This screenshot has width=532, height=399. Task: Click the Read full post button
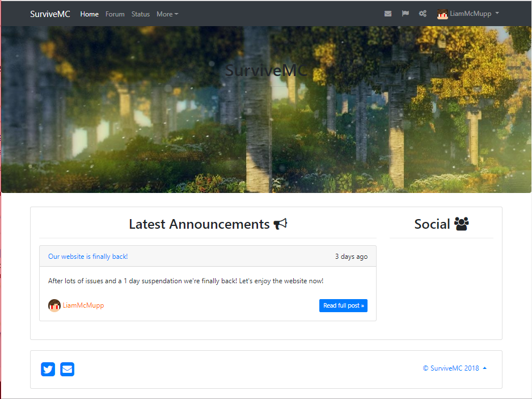pyautogui.click(x=343, y=305)
